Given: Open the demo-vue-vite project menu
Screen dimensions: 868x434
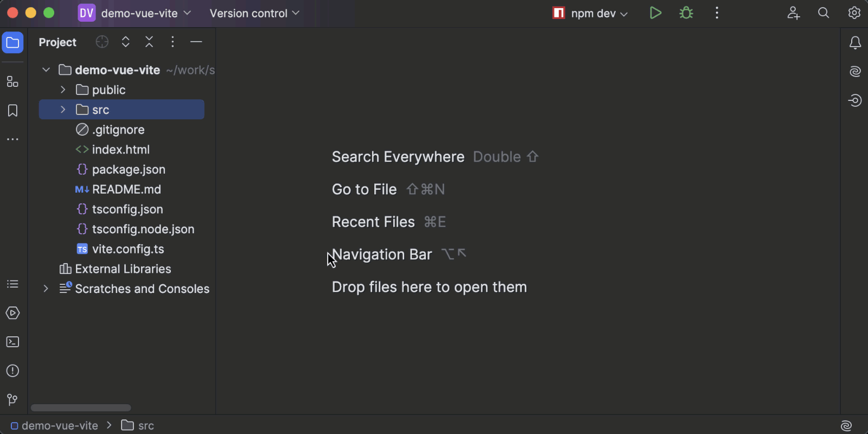Looking at the screenshot, I should click(x=135, y=13).
